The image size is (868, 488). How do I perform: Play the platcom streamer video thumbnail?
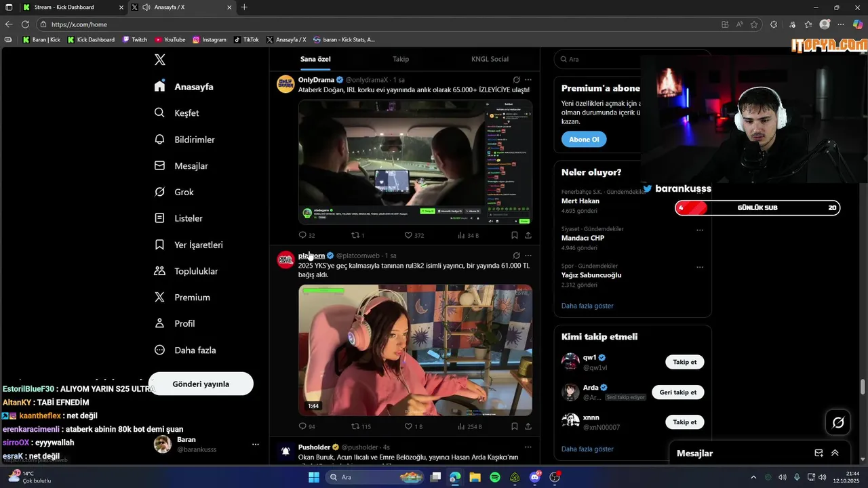pos(415,350)
